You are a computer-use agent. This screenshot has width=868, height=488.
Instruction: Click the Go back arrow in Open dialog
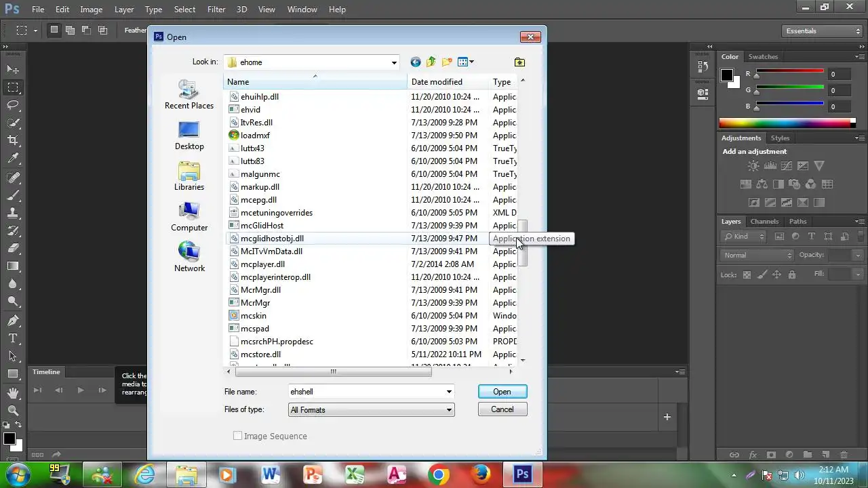click(x=415, y=62)
